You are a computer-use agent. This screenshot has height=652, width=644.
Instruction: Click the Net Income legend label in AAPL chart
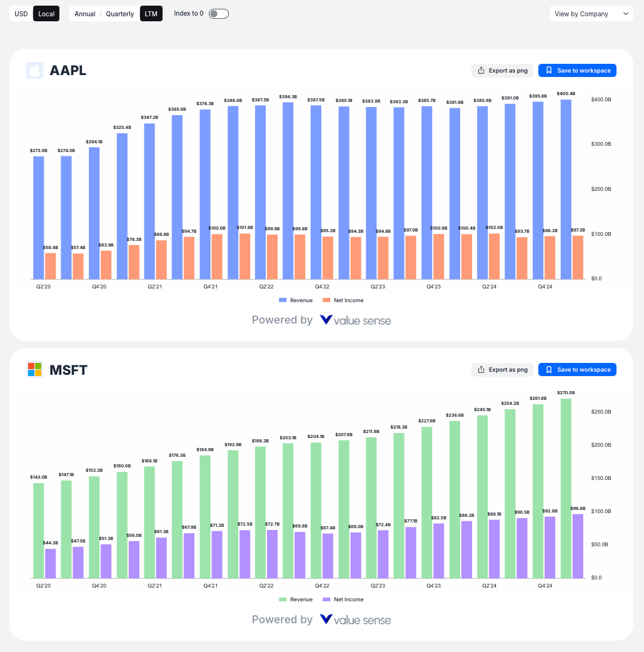[349, 300]
